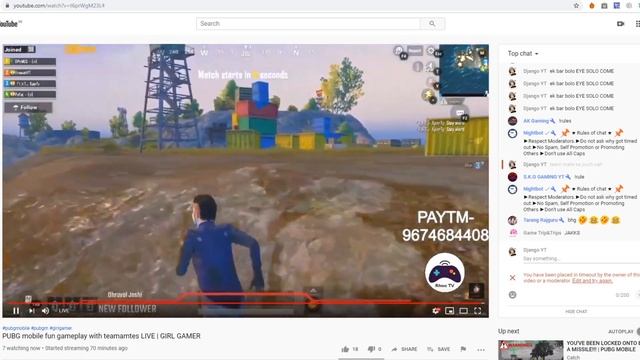Viewport: 640px width, 360px height.
Task: Click 7 watching now text
Action: point(22,348)
